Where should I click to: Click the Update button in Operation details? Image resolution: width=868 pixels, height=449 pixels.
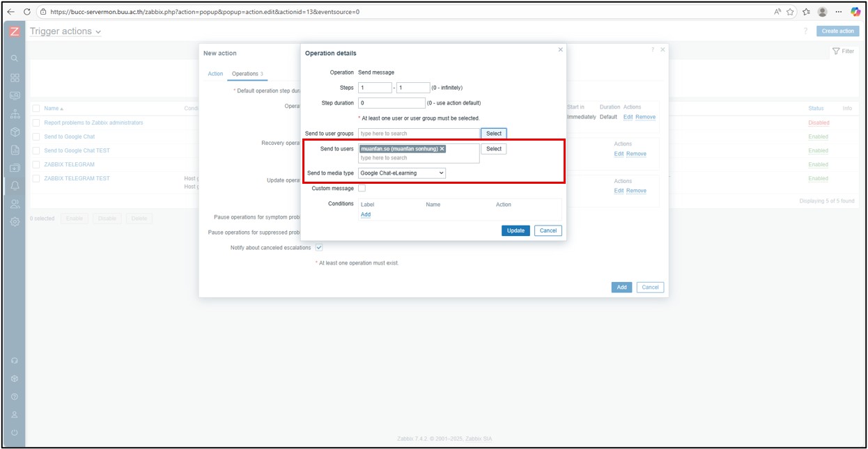tap(516, 230)
